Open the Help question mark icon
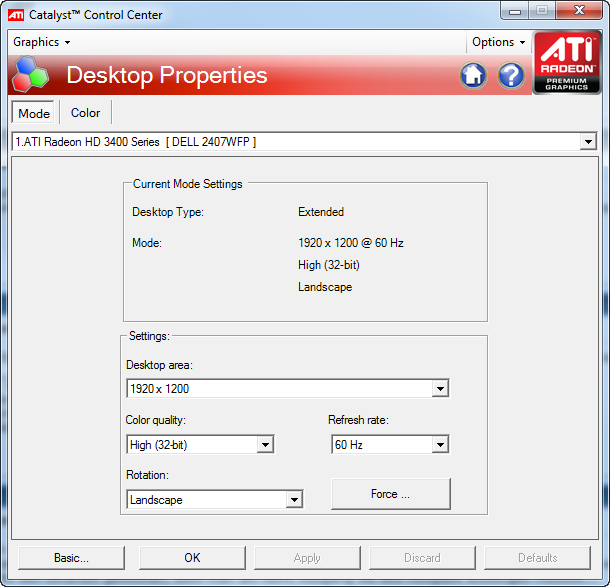This screenshot has height=587, width=610. [511, 75]
